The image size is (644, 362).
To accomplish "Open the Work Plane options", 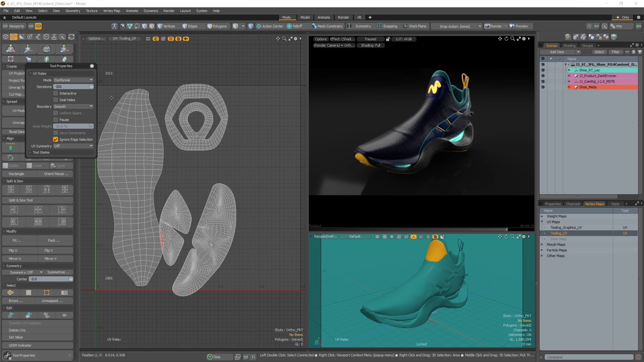I will coord(415,26).
